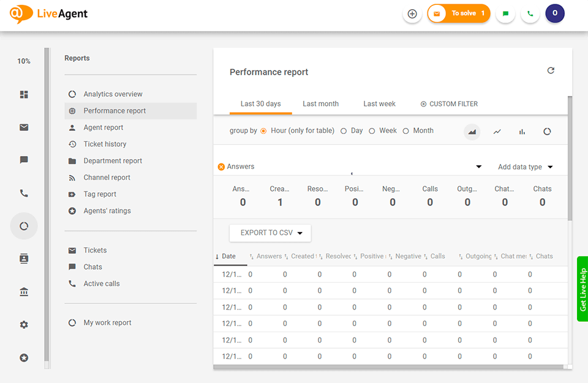
Task: Open the green chat icon in the header
Action: pos(505,13)
